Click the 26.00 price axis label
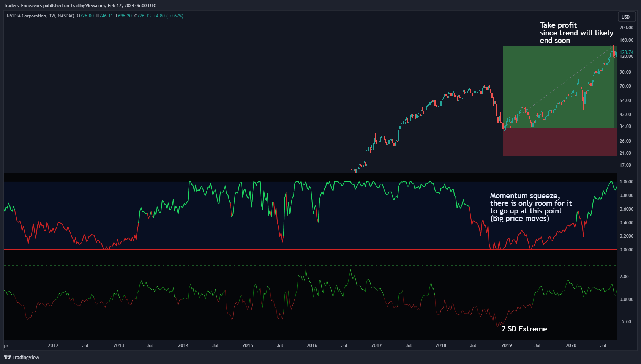The image size is (641, 364). 625,141
